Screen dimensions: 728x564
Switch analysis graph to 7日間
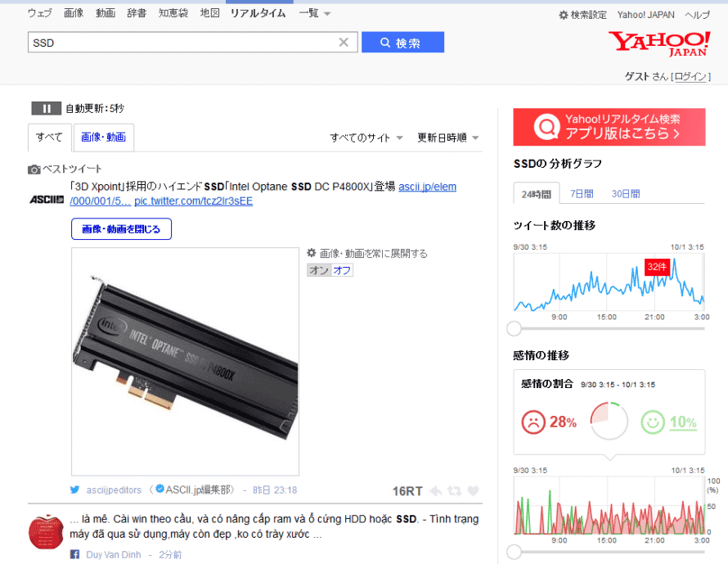point(582,194)
